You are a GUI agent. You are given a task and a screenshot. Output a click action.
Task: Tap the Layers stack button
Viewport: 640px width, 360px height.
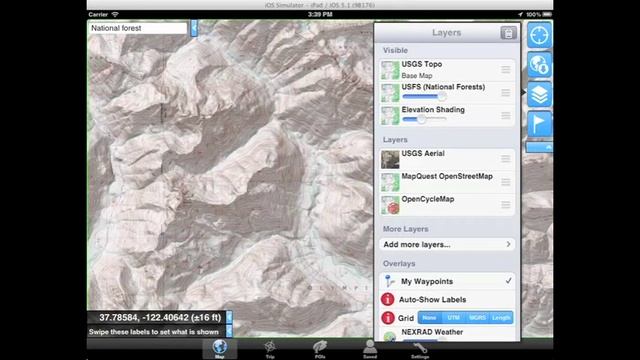(x=539, y=95)
